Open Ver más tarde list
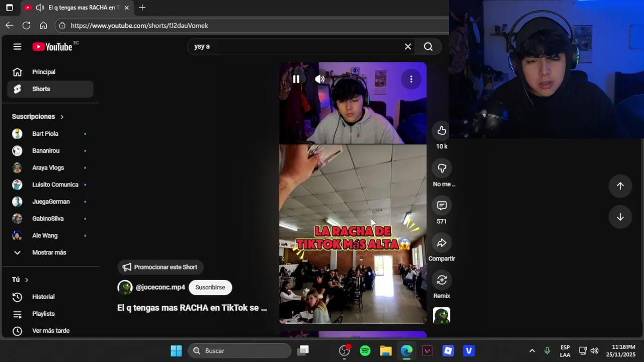Screen dimensions: 644x362 pos(50,331)
